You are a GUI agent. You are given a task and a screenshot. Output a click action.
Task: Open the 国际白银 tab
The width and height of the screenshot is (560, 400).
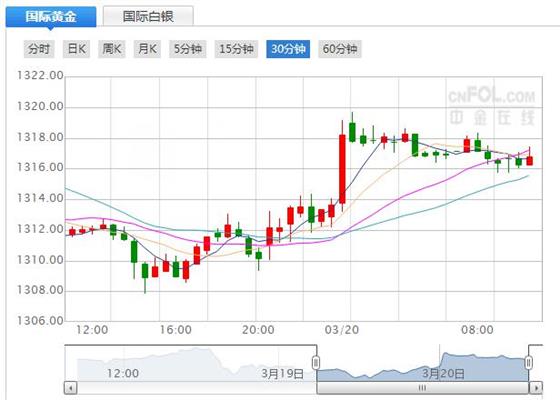tap(148, 16)
